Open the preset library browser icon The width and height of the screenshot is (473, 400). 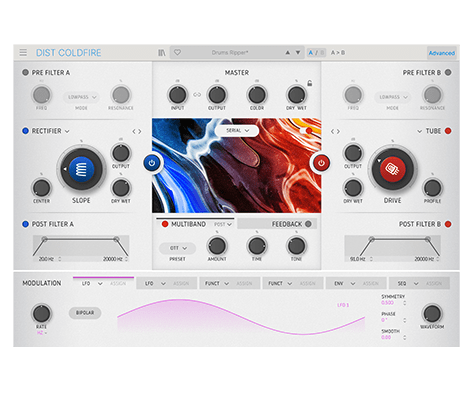[162, 53]
